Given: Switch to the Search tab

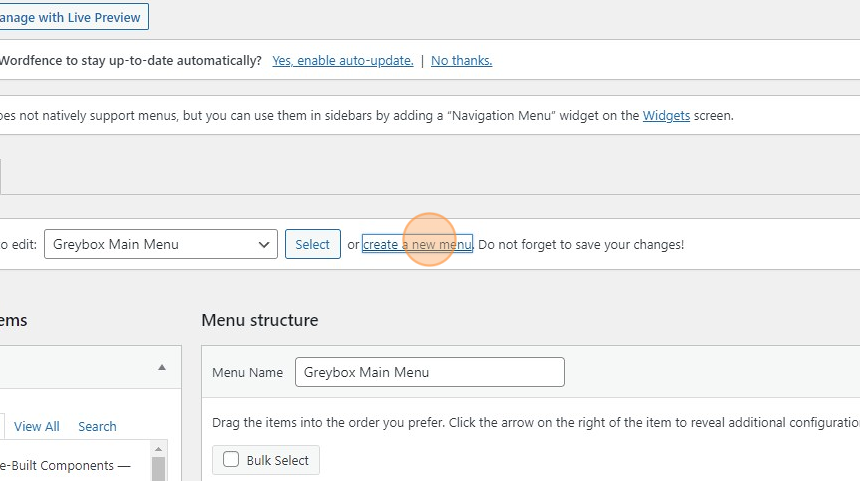Looking at the screenshot, I should click(x=97, y=426).
